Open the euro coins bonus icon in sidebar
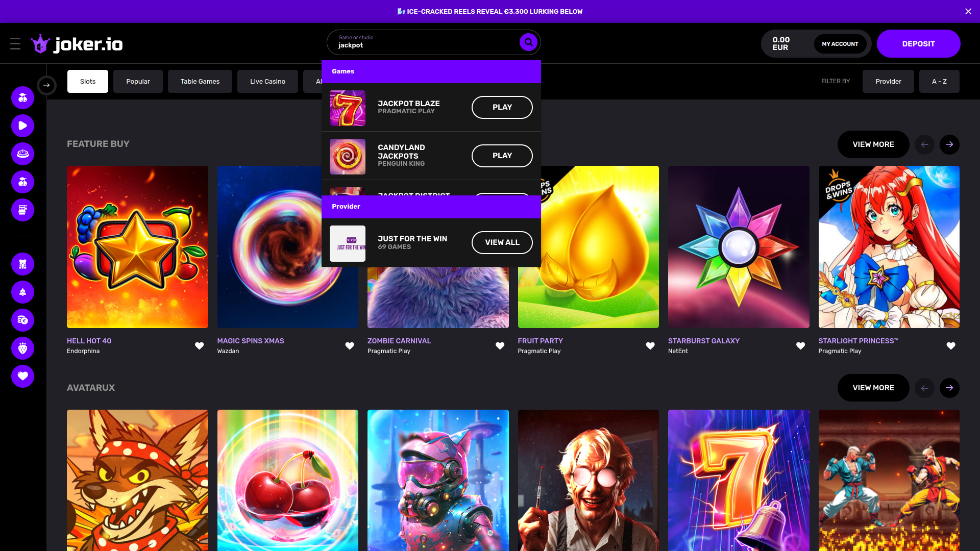 click(x=22, y=320)
